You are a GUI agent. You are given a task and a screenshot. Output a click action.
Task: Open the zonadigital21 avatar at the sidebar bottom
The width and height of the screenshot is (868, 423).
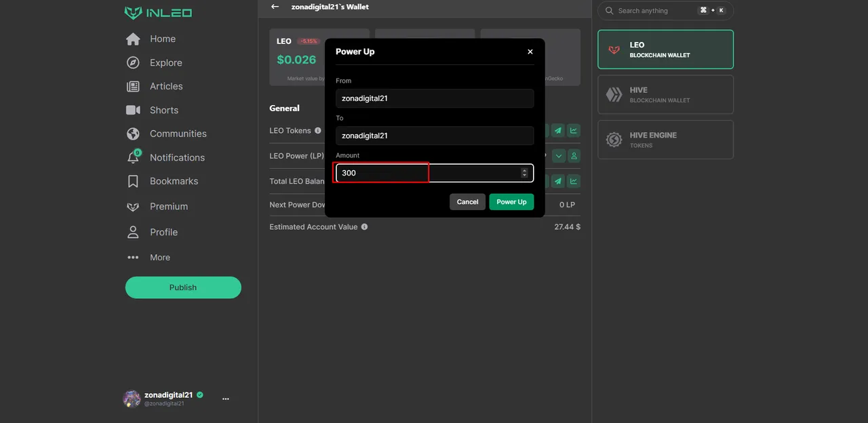132,399
